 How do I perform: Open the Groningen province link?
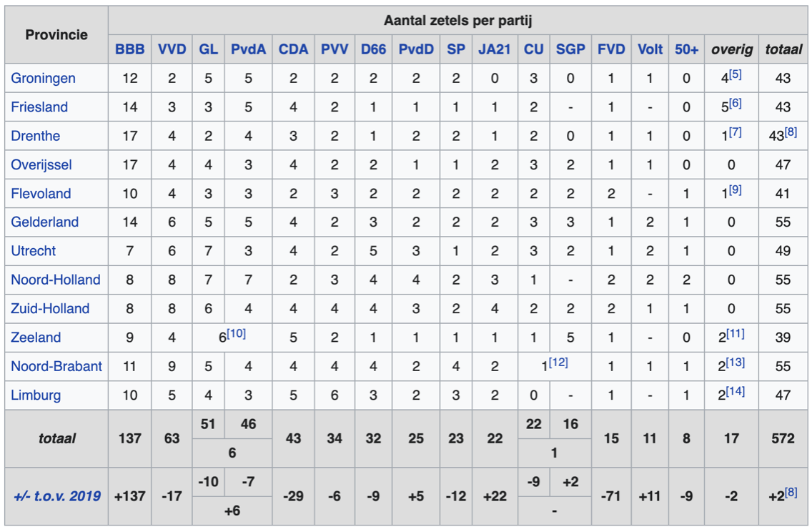43,78
